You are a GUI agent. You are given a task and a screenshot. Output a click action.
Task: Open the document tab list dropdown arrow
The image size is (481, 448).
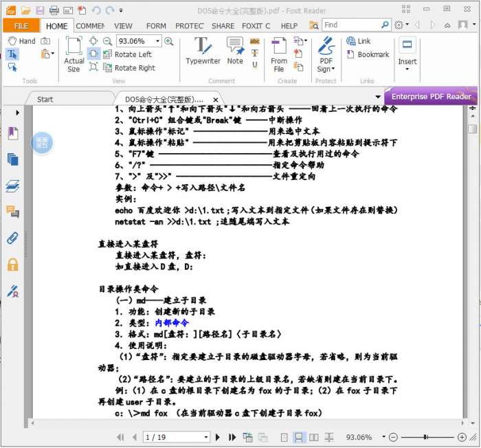click(378, 97)
